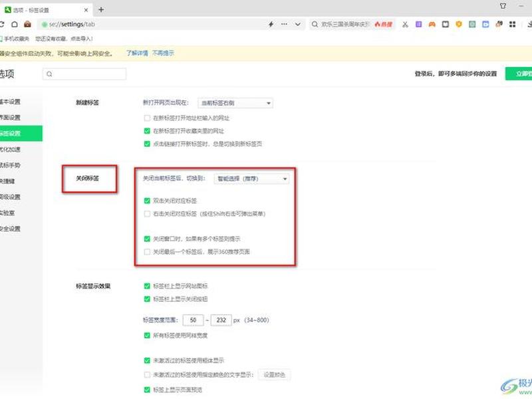Enable 未激活过的标签使用指定颜色 checkbox
532x399 pixels.
[x=147, y=375]
